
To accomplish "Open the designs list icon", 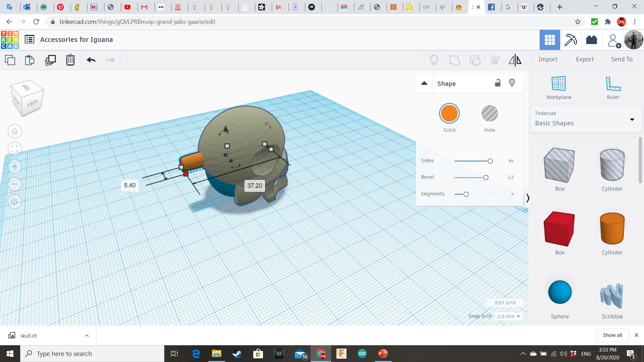I will pyautogui.click(x=30, y=40).
